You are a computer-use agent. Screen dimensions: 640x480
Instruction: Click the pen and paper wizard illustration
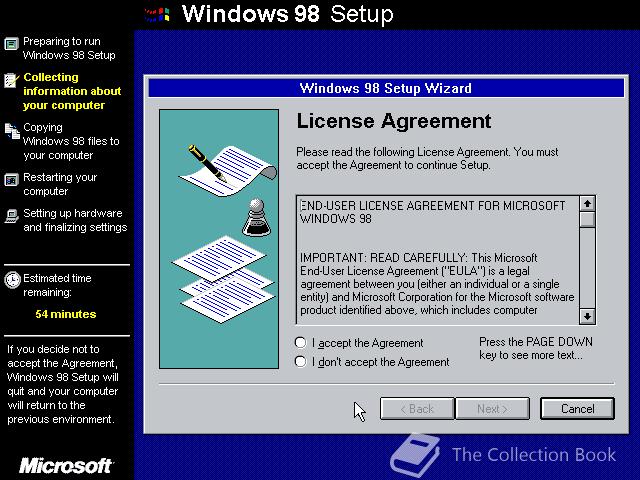click(227, 170)
